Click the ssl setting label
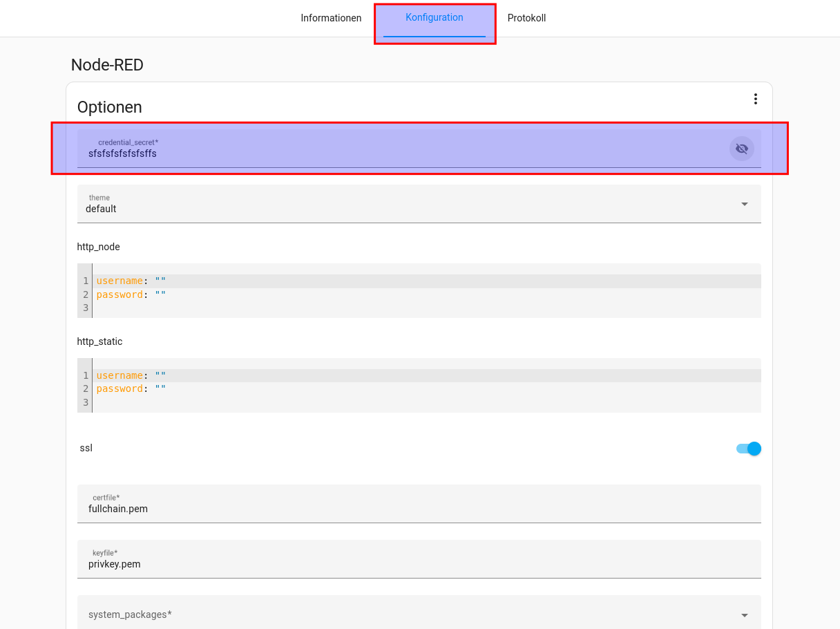The width and height of the screenshot is (840, 629). pyautogui.click(x=86, y=448)
